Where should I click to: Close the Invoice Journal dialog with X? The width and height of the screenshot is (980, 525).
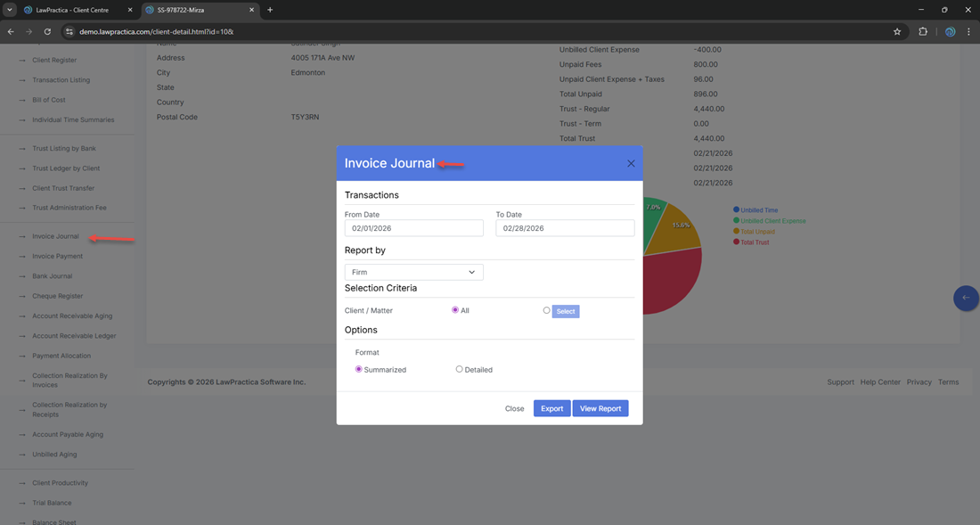click(x=631, y=163)
